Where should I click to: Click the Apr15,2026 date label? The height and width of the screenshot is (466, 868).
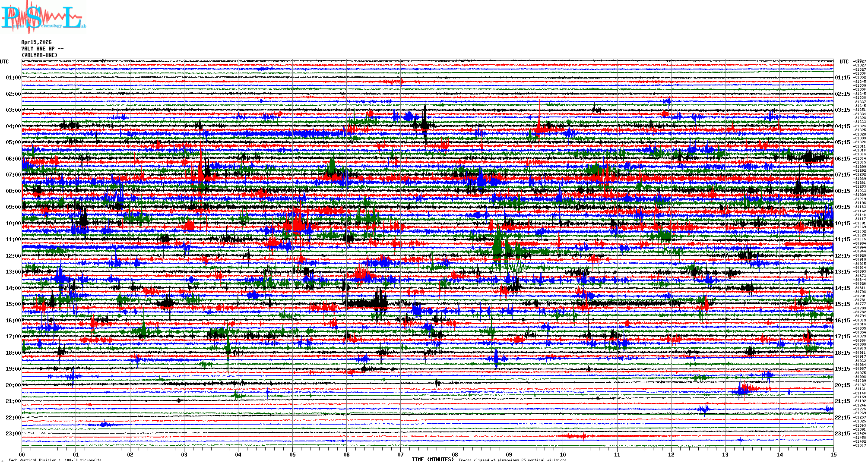tap(36, 42)
